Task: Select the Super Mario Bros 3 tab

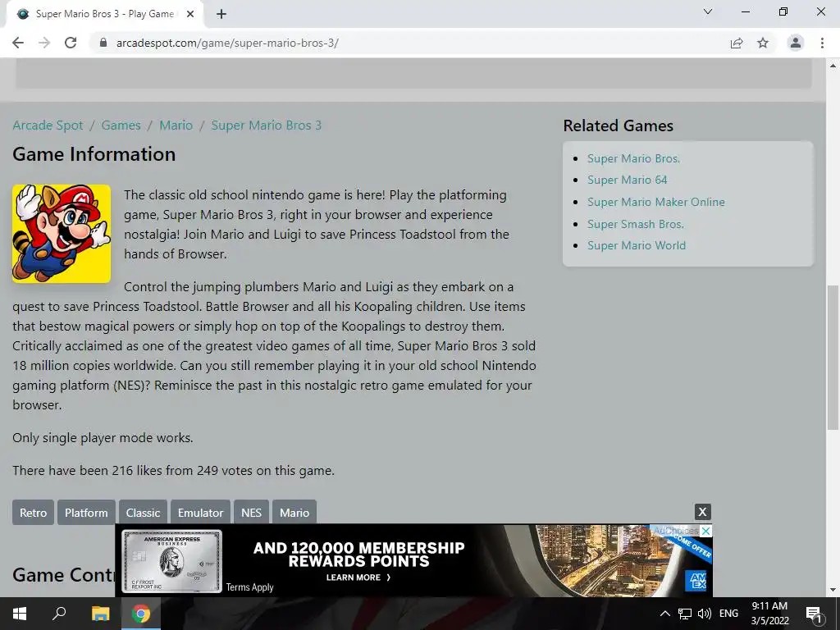Action: pos(104,14)
